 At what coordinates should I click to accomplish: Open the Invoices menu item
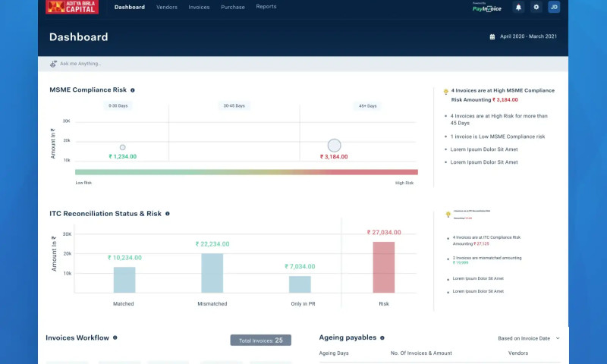(x=199, y=7)
